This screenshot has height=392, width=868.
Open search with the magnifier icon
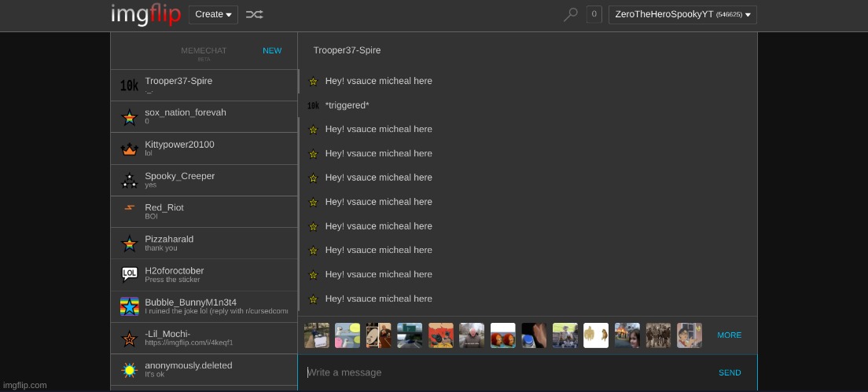pyautogui.click(x=570, y=14)
